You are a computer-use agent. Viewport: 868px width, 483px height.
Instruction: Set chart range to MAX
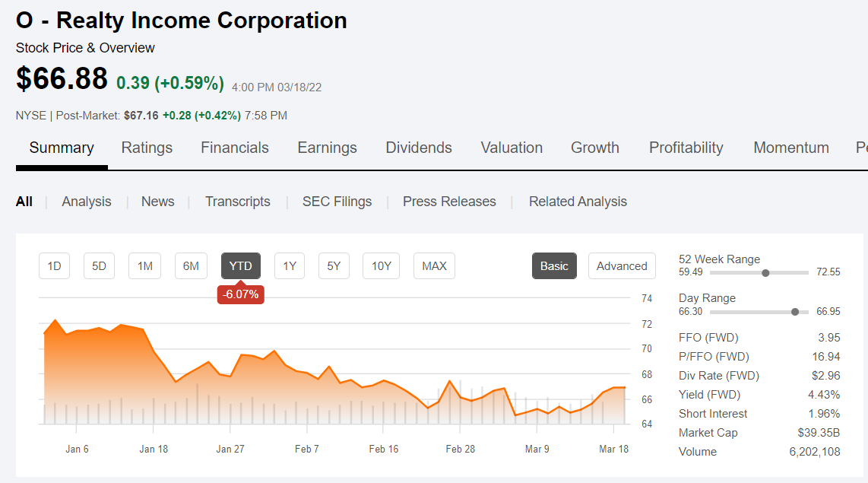click(435, 266)
